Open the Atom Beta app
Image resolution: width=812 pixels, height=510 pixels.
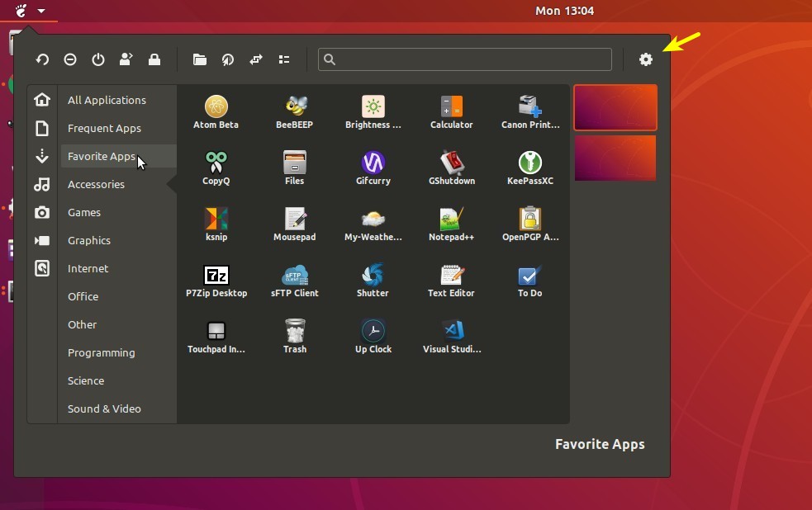tap(216, 111)
